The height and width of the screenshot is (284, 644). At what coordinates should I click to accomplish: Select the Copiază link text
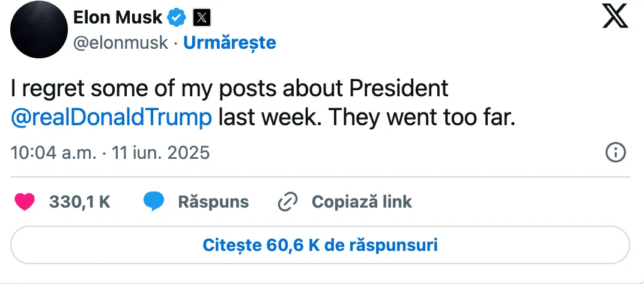point(362,202)
